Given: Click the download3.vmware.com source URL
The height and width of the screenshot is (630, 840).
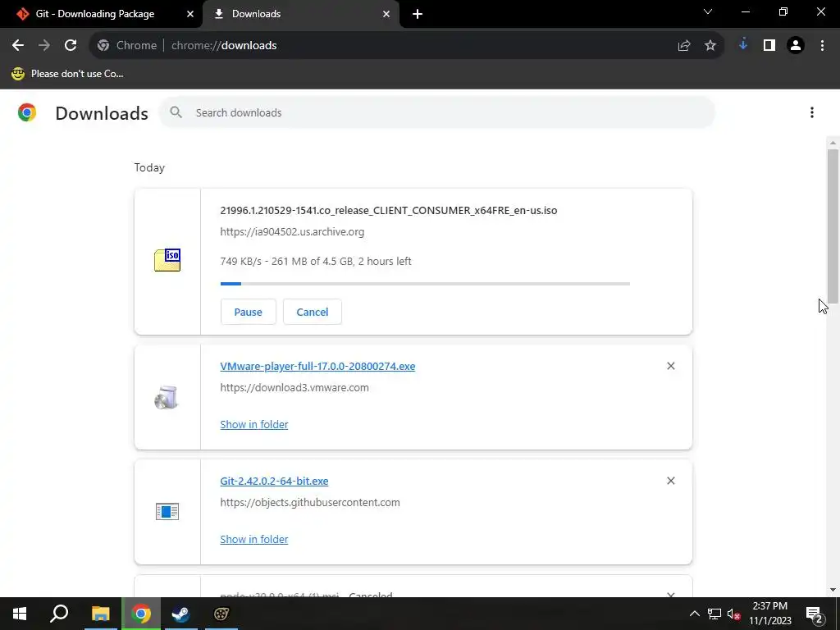Looking at the screenshot, I should click(294, 388).
